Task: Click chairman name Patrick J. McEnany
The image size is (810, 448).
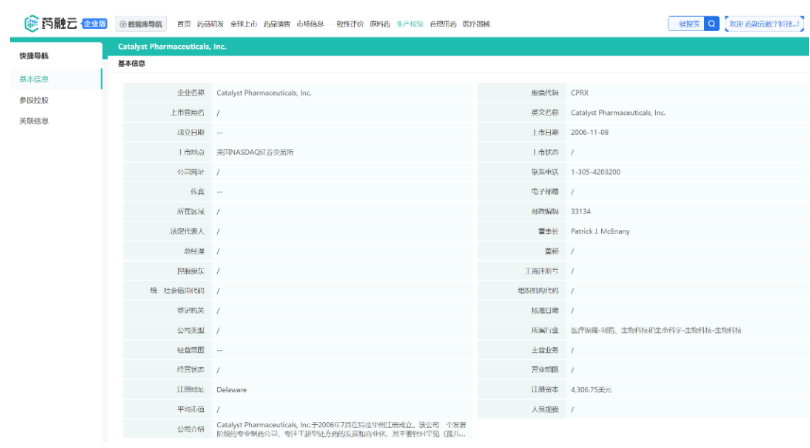Action: pos(600,231)
